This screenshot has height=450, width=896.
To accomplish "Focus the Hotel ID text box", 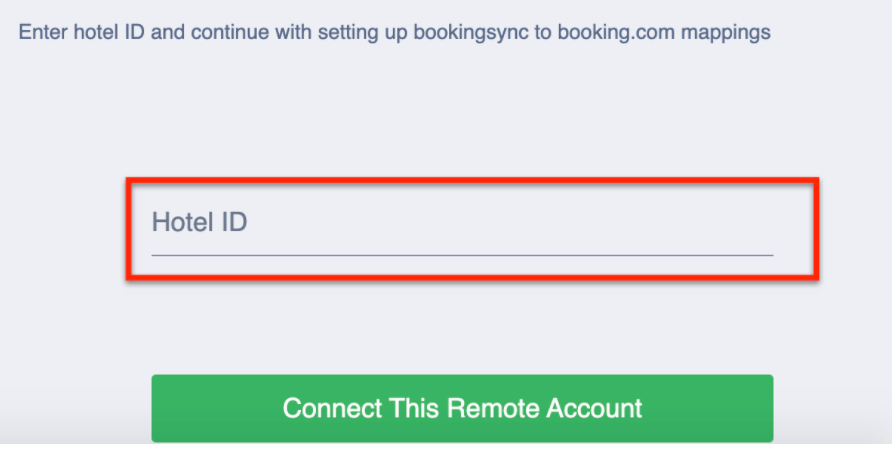I will [461, 223].
